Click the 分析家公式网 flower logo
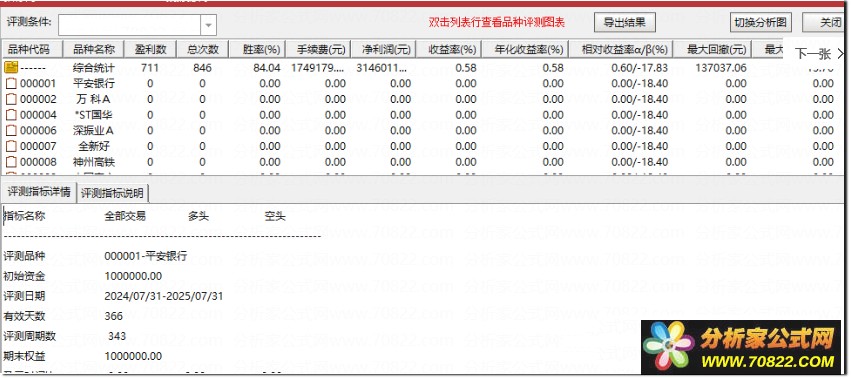 [669, 347]
